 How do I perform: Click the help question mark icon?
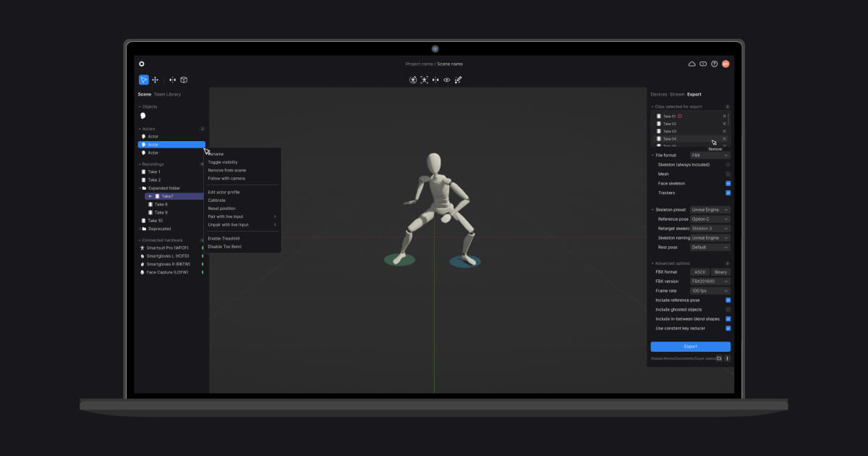715,64
